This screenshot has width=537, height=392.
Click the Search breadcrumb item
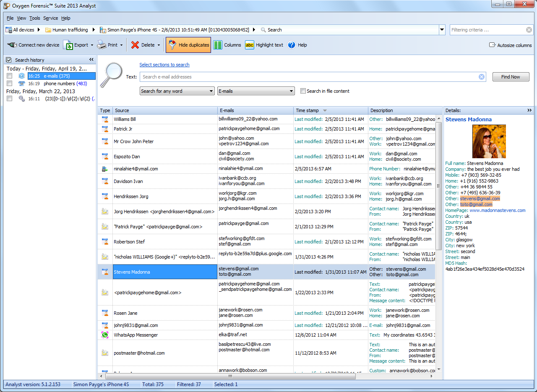(271, 30)
